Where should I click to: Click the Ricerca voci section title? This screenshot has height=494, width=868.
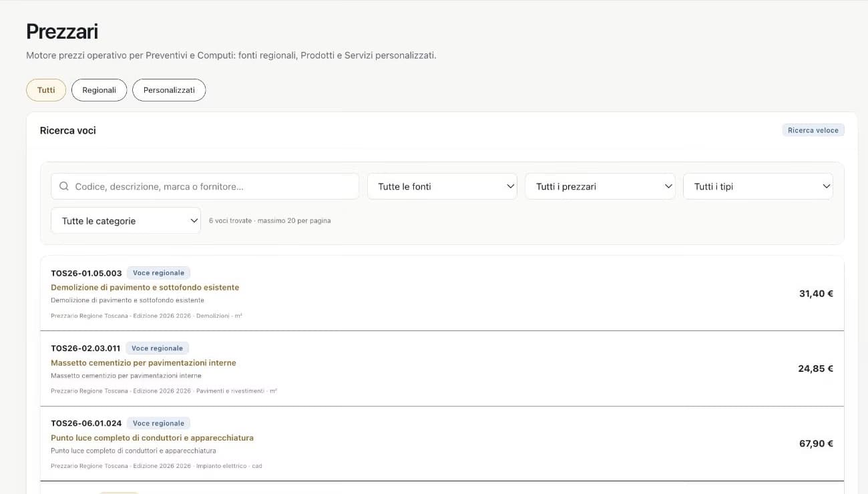pos(68,130)
